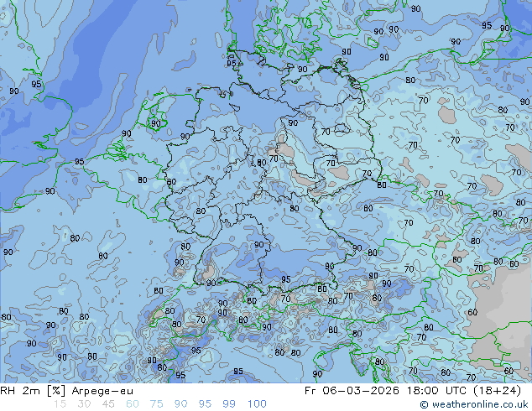Select the legend value 99

229,404
